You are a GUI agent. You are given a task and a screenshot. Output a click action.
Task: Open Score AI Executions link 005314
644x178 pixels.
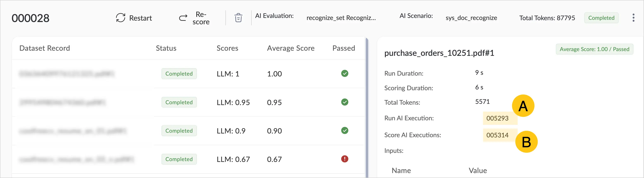click(x=497, y=135)
